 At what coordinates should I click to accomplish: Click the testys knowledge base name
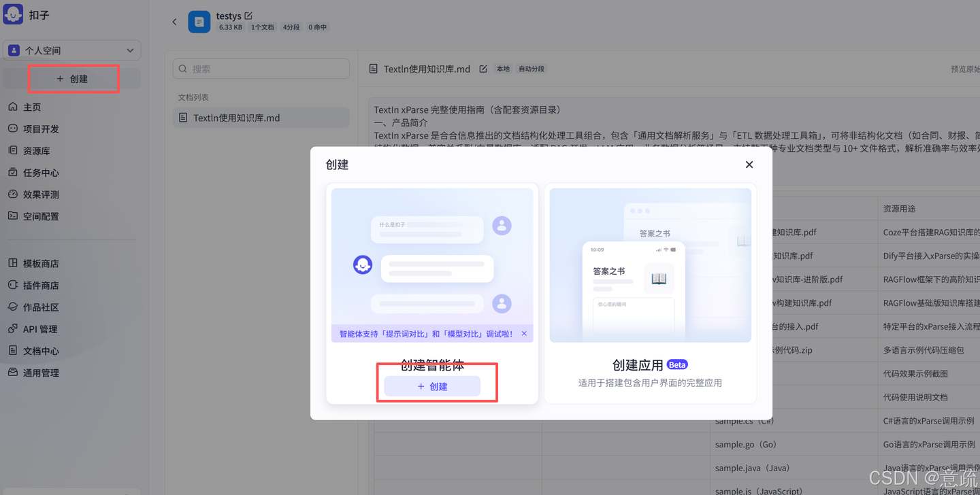[x=229, y=16]
